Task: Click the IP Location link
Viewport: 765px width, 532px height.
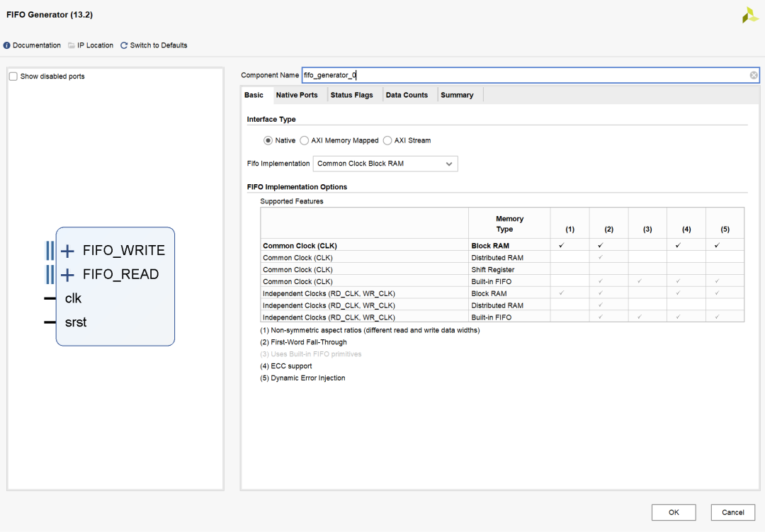Action: 95,45
